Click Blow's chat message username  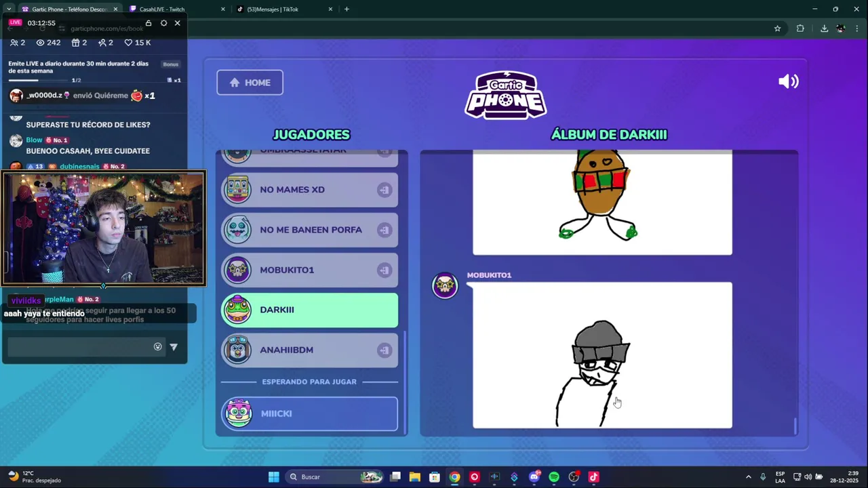click(x=34, y=140)
